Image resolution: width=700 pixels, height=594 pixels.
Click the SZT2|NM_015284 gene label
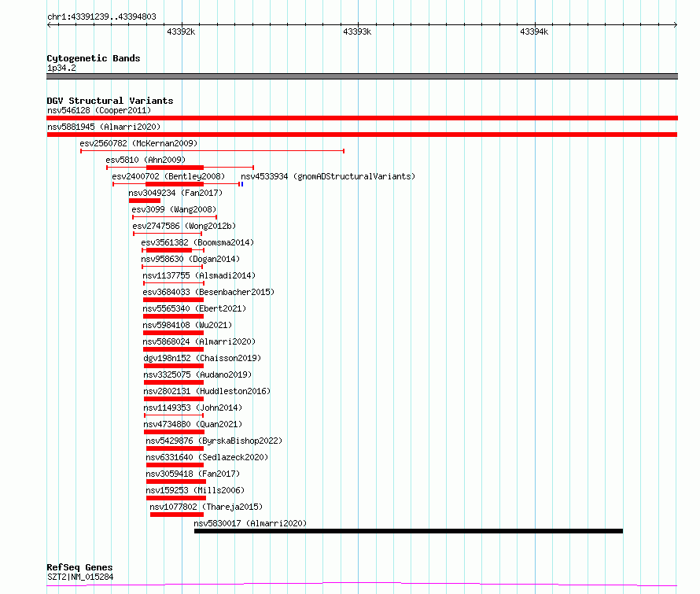click(80, 577)
